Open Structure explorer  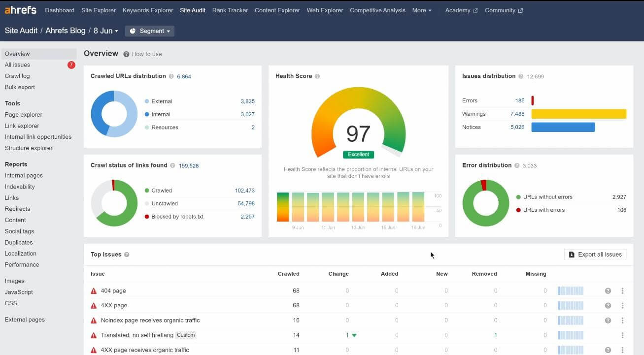(29, 148)
